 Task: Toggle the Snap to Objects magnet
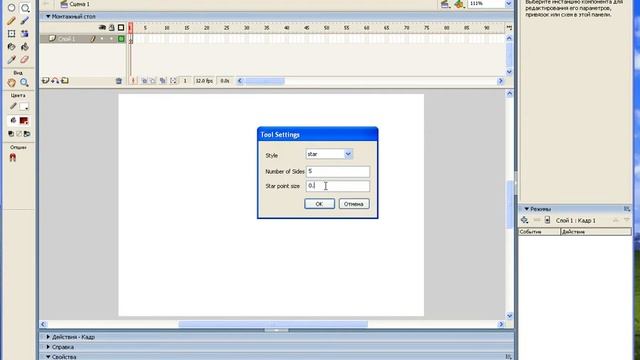(13, 158)
